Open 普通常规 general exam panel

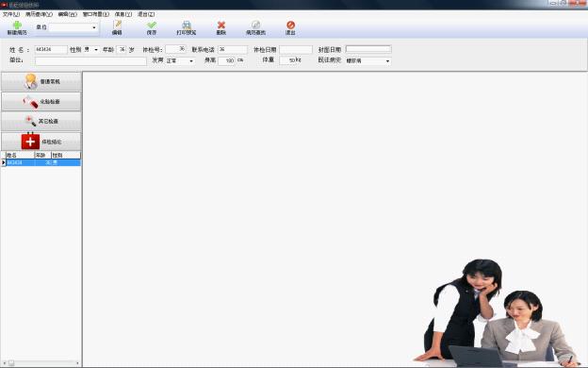(41, 81)
